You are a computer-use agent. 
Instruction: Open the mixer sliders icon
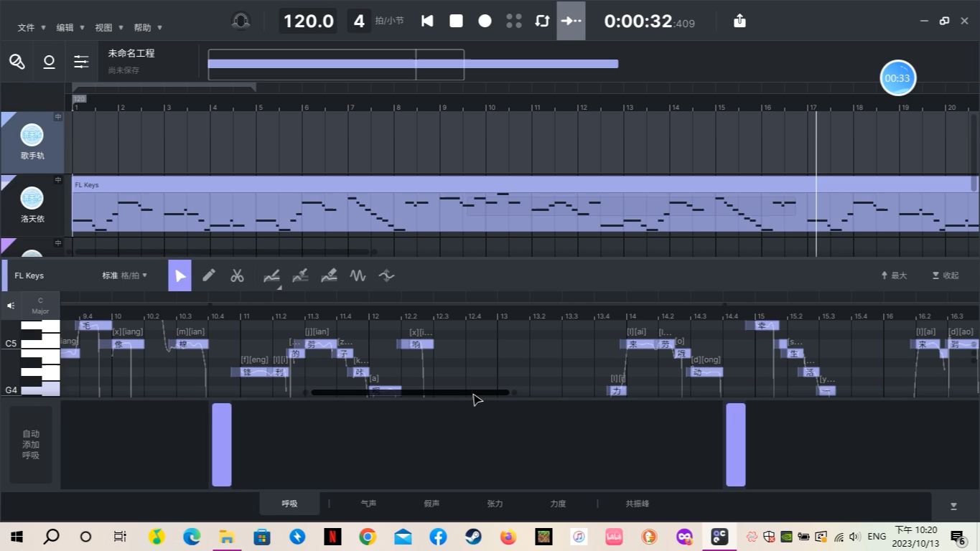tap(81, 62)
